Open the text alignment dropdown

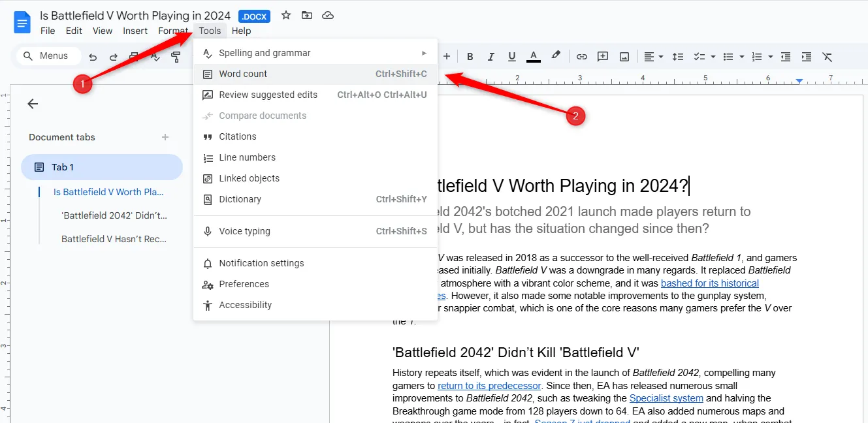(x=654, y=57)
